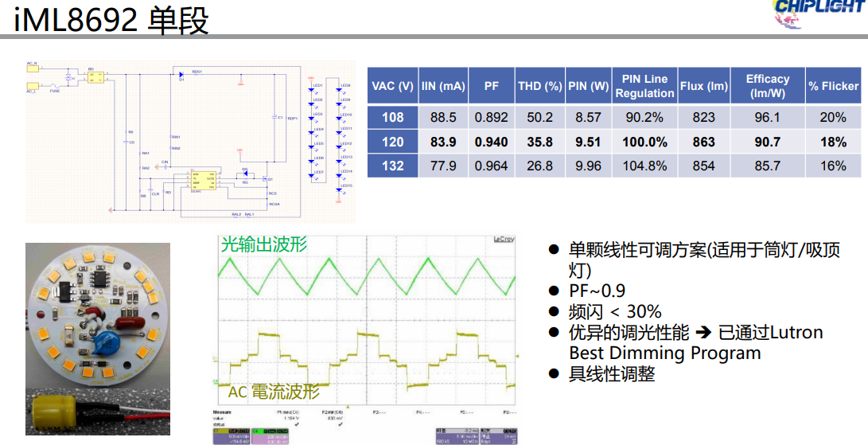
Task: Click the D1 diode symbol in schematic
Action: click(x=181, y=75)
